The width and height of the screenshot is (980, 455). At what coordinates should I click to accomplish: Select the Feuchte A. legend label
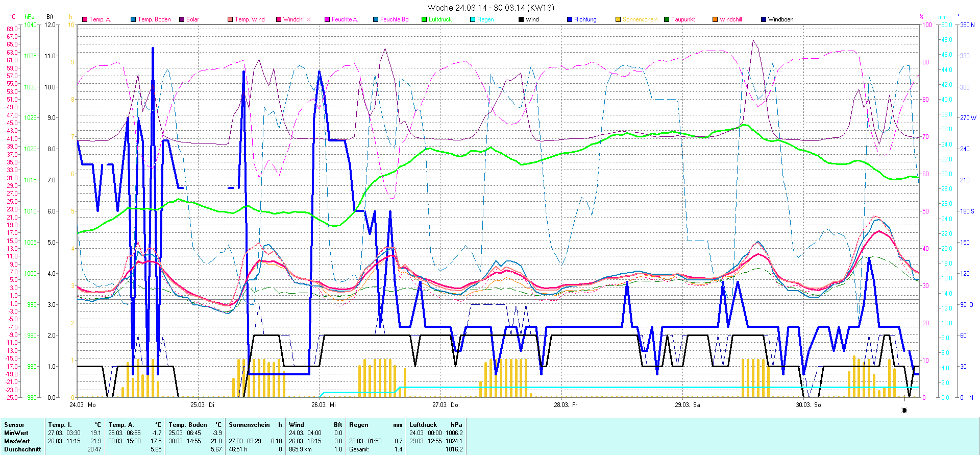pyautogui.click(x=345, y=19)
